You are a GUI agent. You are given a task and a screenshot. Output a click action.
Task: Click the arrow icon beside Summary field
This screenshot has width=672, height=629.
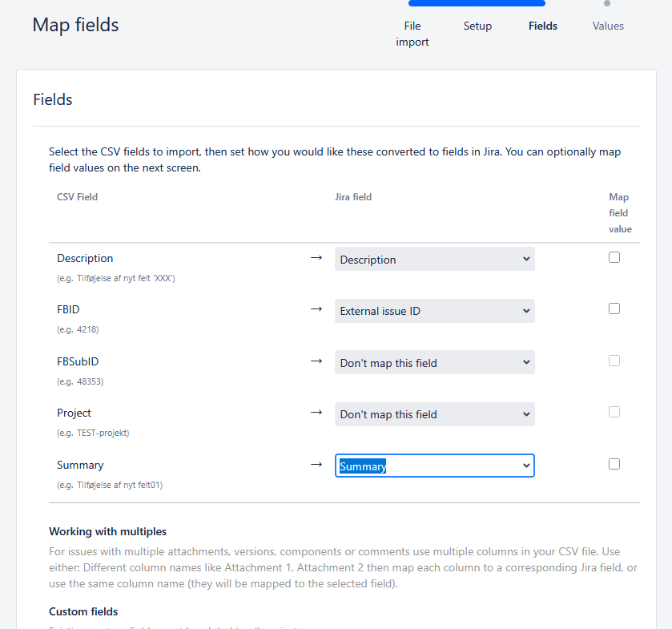click(x=316, y=465)
